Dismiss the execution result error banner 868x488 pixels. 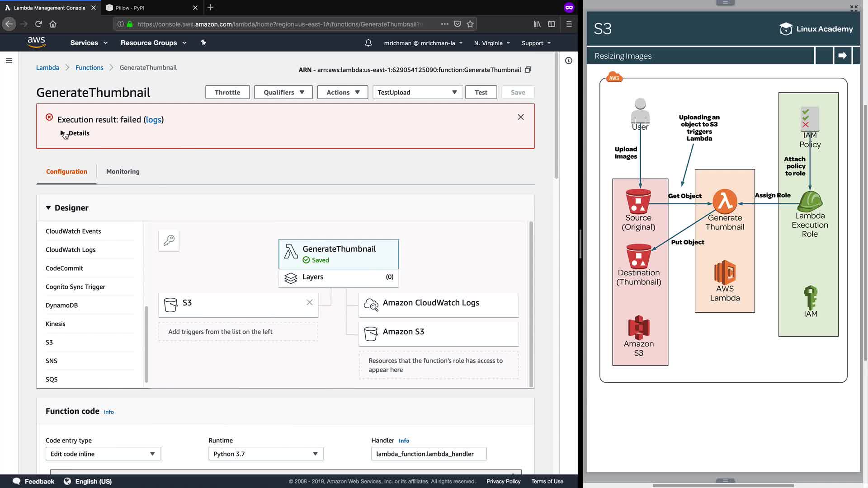[521, 117]
